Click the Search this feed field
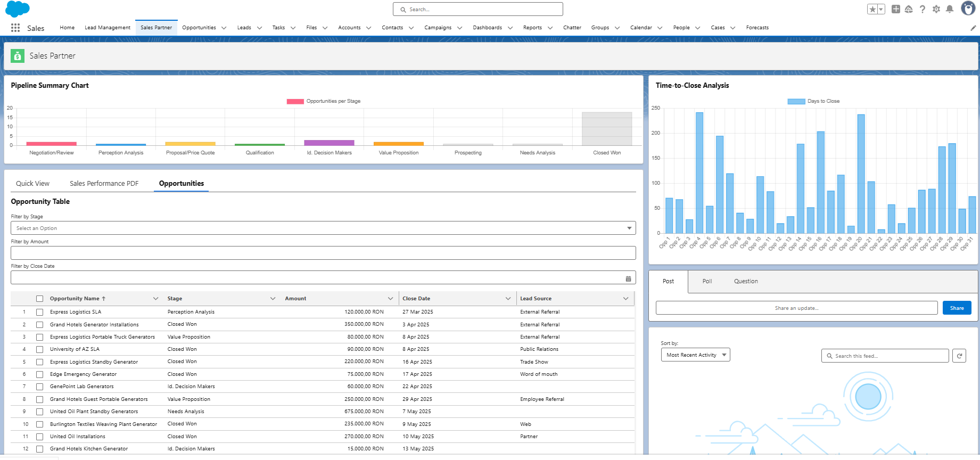Image resolution: width=980 pixels, height=460 pixels. click(885, 356)
